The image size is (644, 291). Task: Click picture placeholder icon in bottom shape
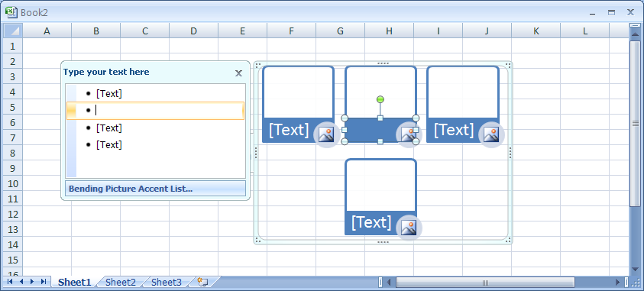click(409, 228)
